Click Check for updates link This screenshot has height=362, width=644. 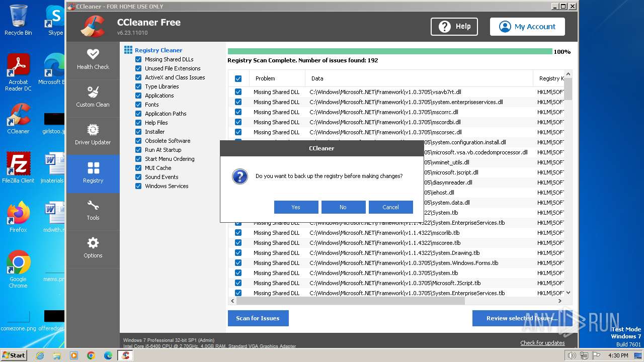click(542, 343)
